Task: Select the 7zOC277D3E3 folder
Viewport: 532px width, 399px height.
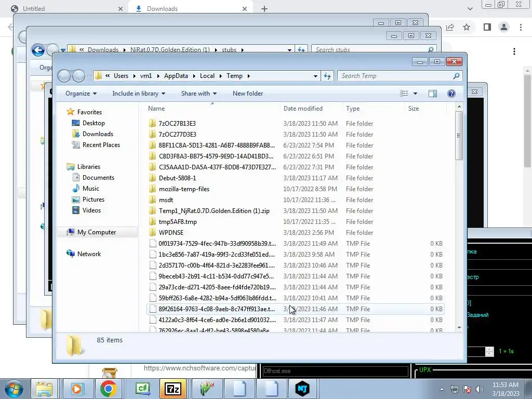Action: point(177,135)
